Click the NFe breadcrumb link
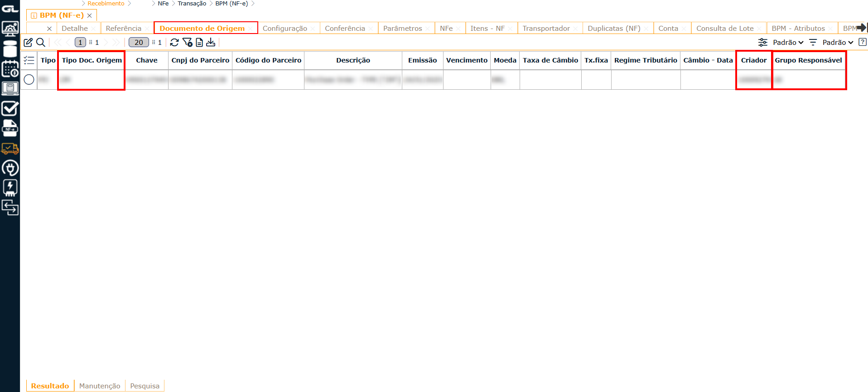 pos(163,3)
